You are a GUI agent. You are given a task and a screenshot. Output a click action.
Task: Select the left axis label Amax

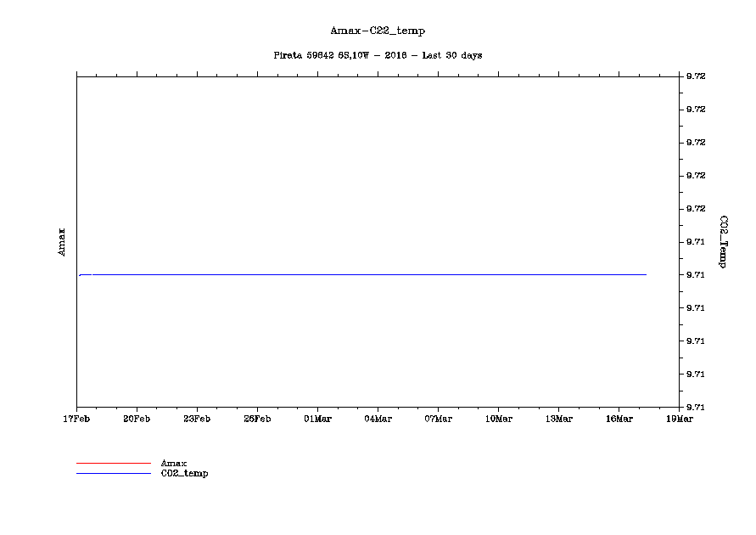coord(60,241)
